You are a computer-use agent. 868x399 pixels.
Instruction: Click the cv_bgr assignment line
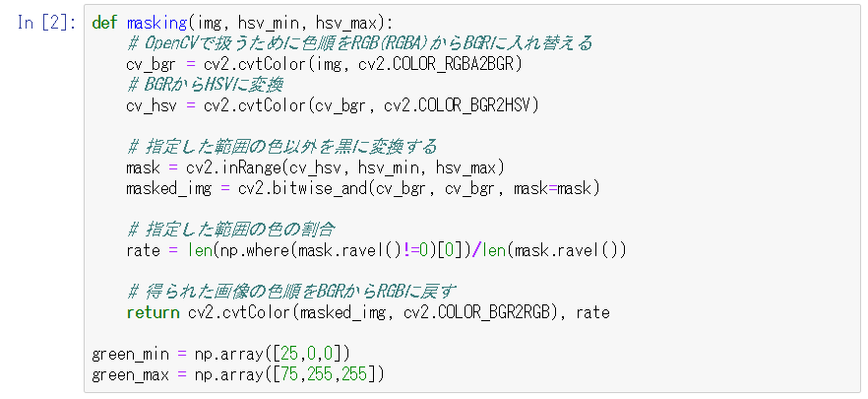point(325,64)
